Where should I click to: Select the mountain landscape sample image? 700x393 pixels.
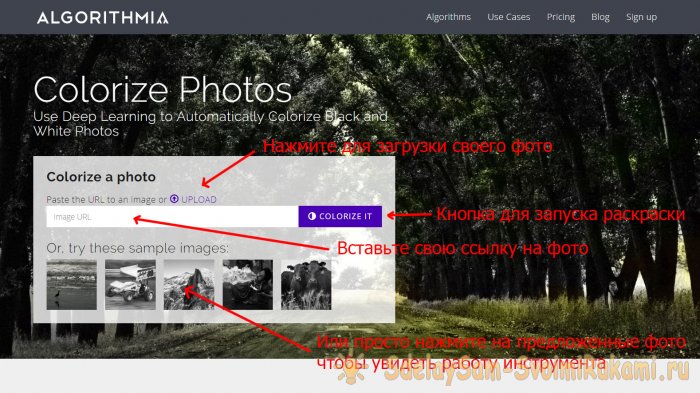189,285
